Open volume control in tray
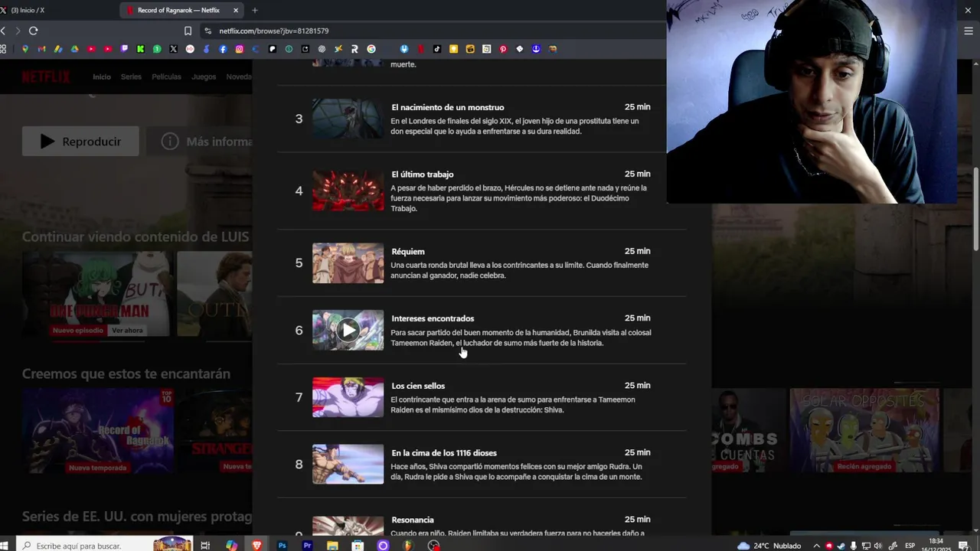 pos(879,546)
